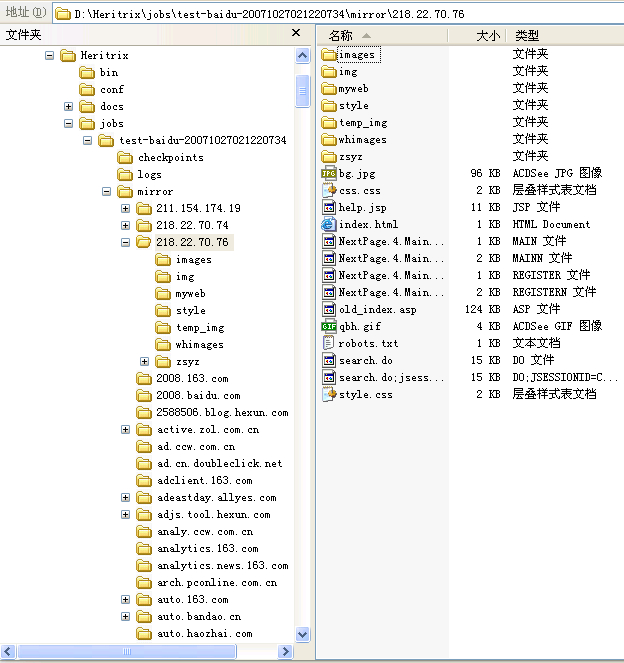
Task: Collapse the 218.22.70.76 tree node
Action: coord(126,242)
